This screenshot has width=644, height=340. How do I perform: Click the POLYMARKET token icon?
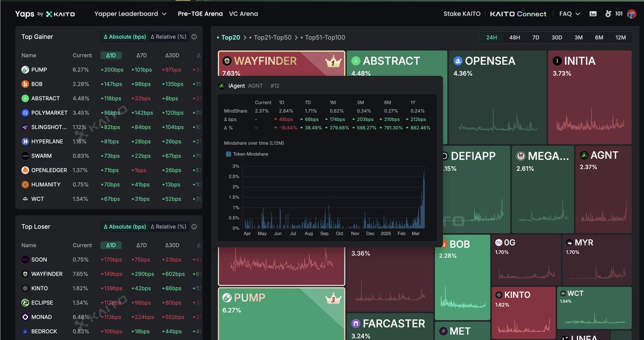coord(25,113)
